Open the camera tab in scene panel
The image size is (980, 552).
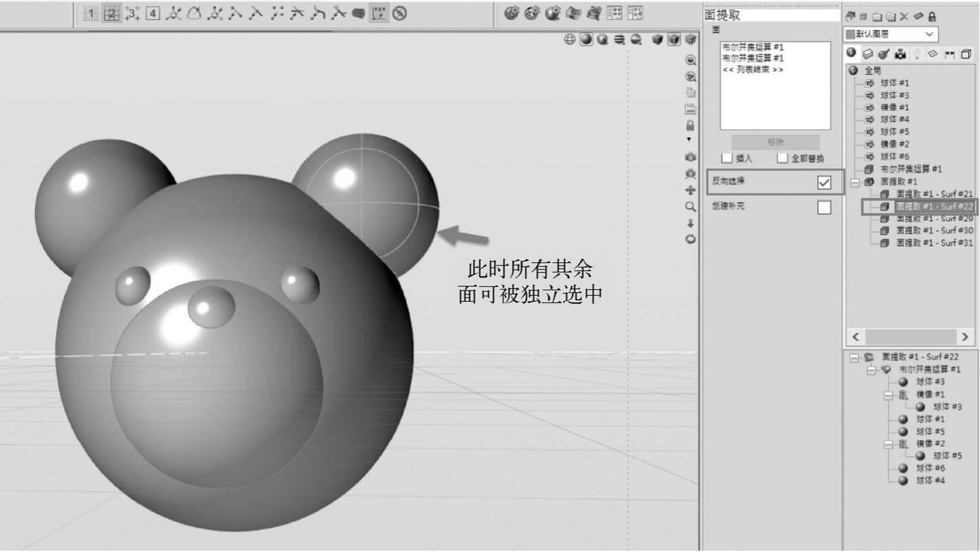(901, 54)
